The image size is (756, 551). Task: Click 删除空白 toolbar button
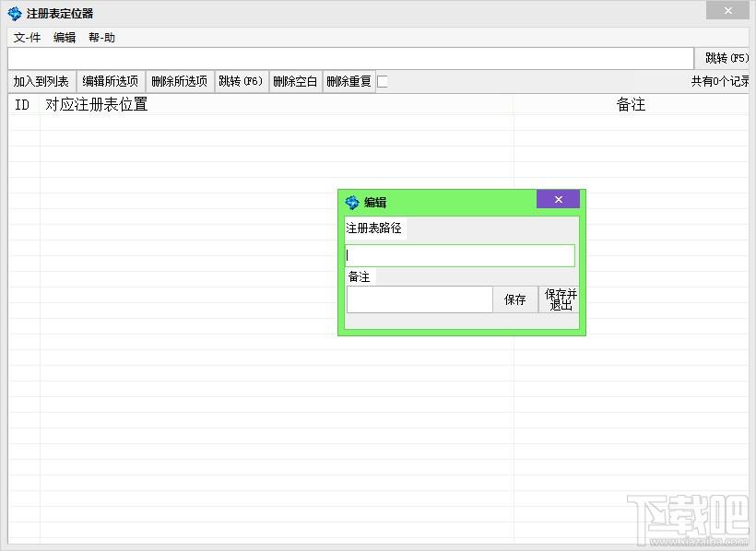pyautogui.click(x=295, y=81)
